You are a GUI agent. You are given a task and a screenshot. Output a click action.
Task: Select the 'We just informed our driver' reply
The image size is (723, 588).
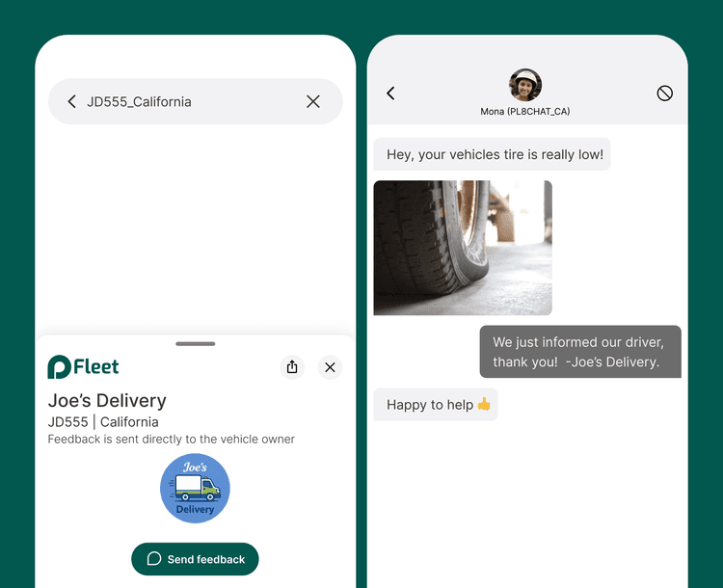point(580,352)
